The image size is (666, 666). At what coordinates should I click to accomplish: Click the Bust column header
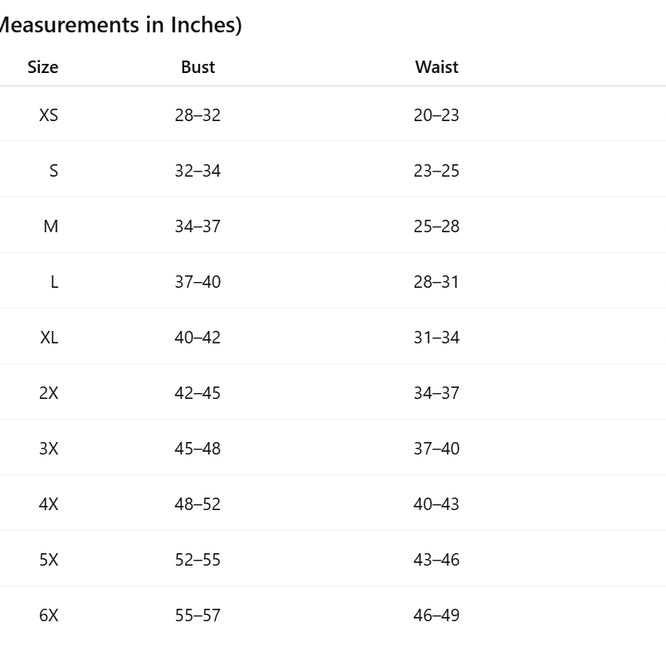point(198,67)
